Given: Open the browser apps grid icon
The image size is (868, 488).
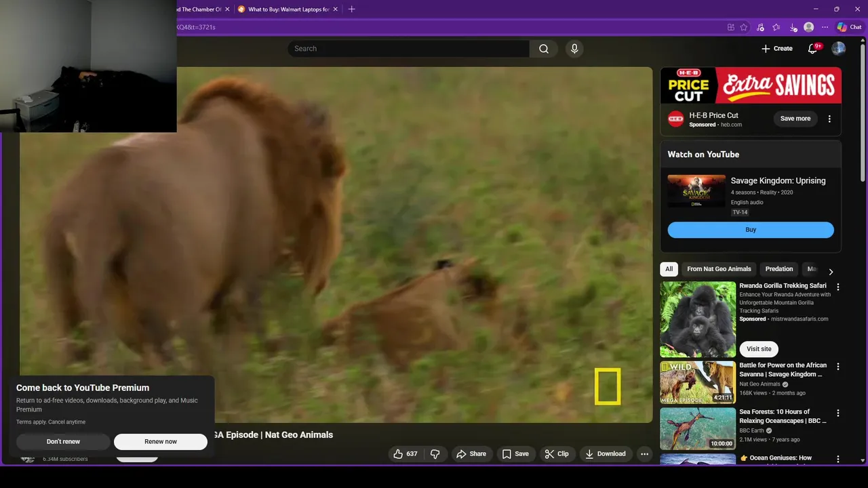Looking at the screenshot, I should [x=730, y=27].
